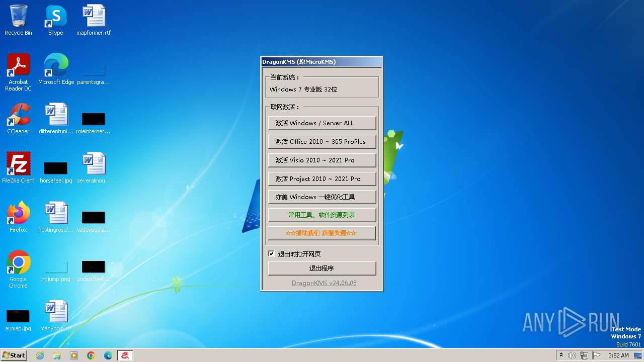
Task: Open the network tray icon
Action: click(x=584, y=355)
